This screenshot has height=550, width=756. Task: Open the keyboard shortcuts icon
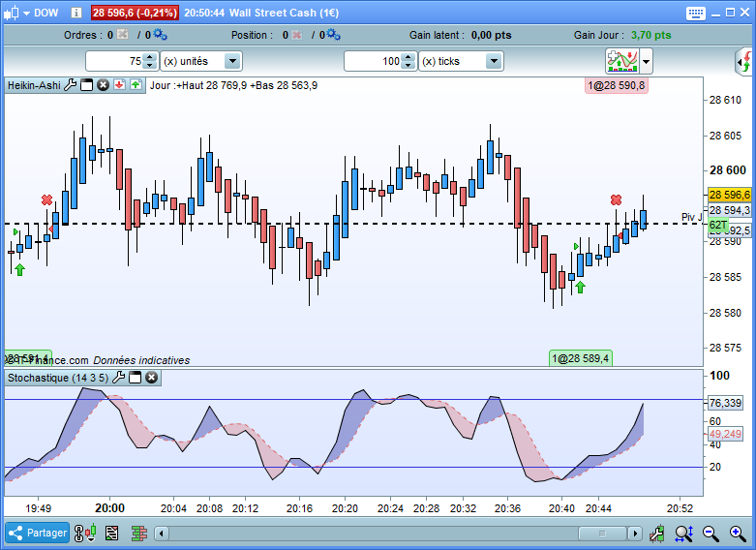695,13
